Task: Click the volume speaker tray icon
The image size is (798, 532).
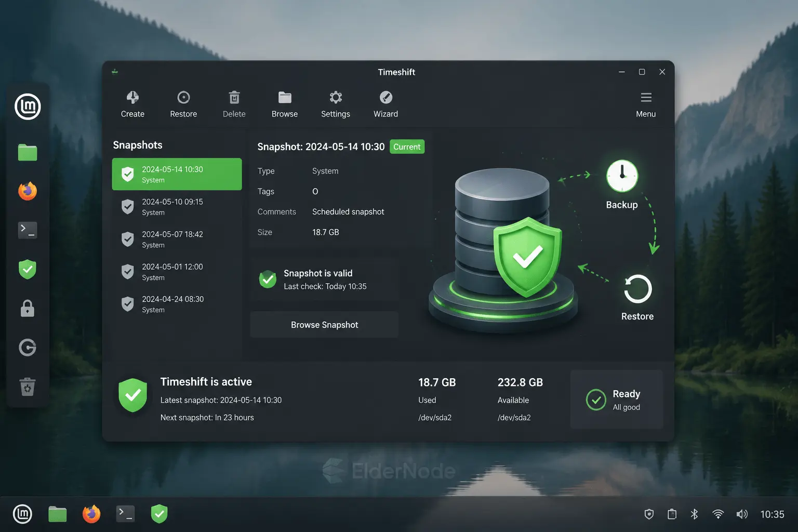Action: (742, 514)
